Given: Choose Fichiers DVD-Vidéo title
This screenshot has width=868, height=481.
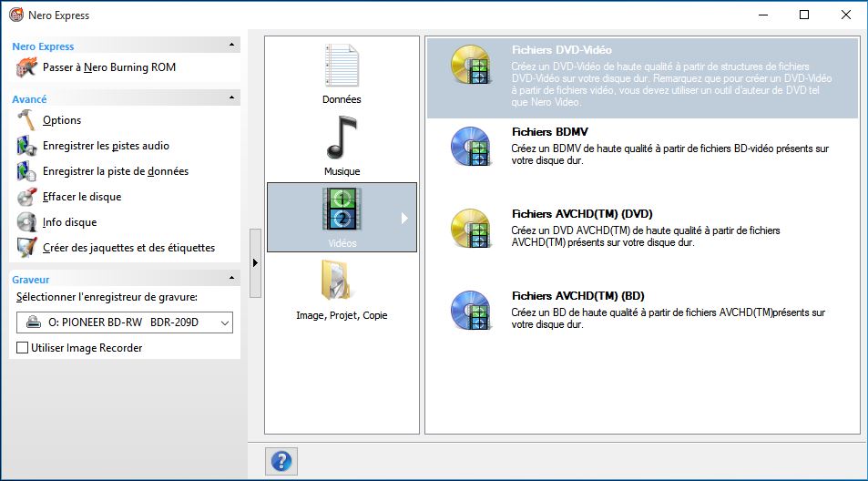Looking at the screenshot, I should coord(561,50).
